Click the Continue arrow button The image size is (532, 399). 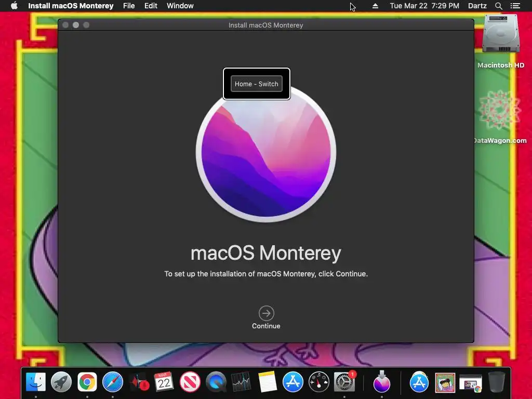[266, 313]
